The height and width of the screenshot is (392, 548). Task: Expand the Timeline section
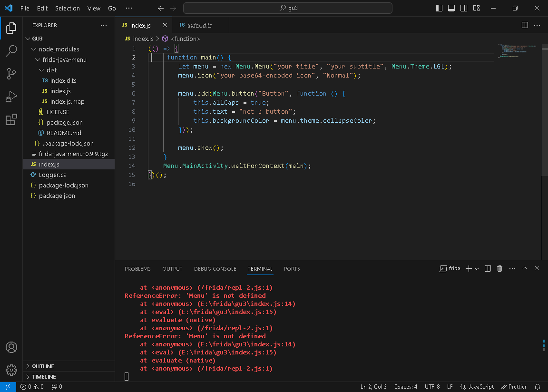[x=69, y=377]
